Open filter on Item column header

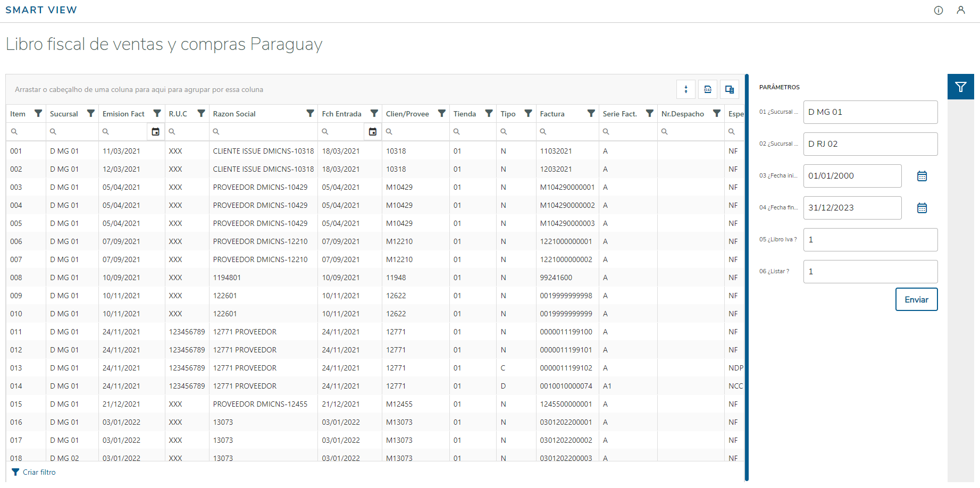tap(38, 113)
